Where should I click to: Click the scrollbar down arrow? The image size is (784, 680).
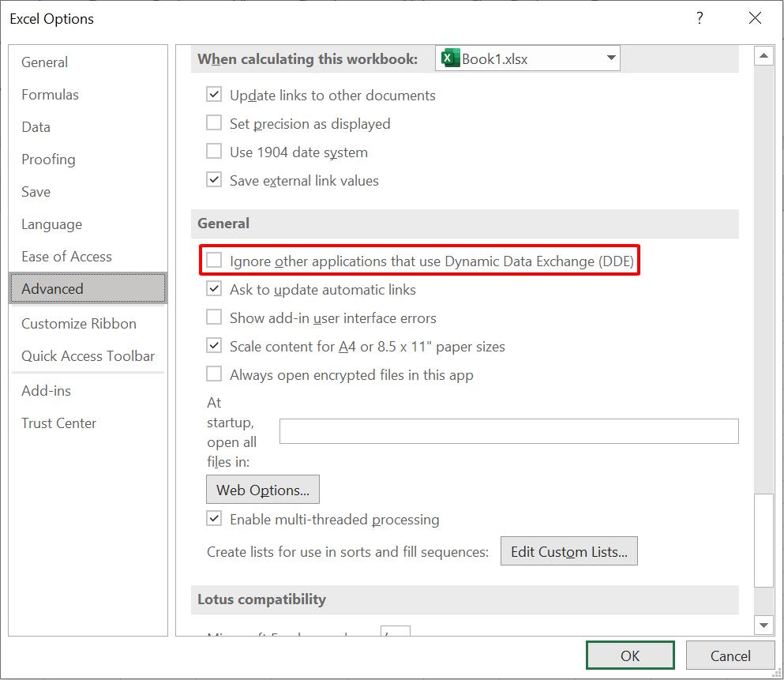pyautogui.click(x=763, y=625)
